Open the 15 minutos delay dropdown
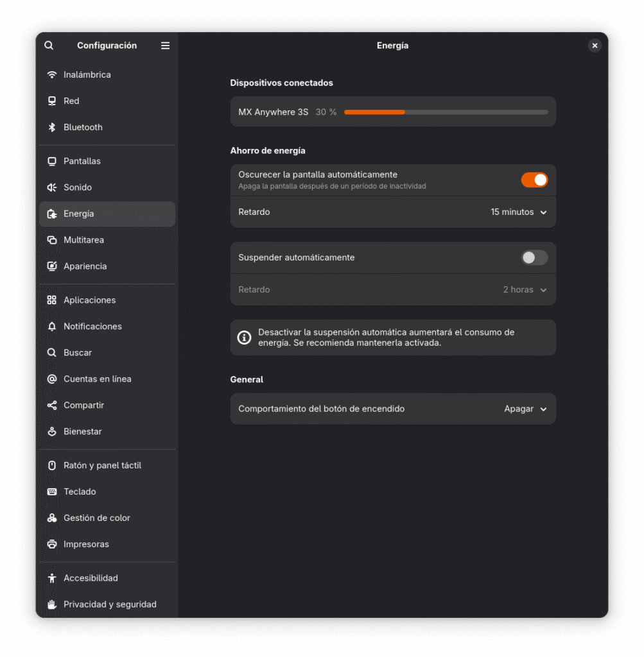644x657 pixels. coord(519,212)
